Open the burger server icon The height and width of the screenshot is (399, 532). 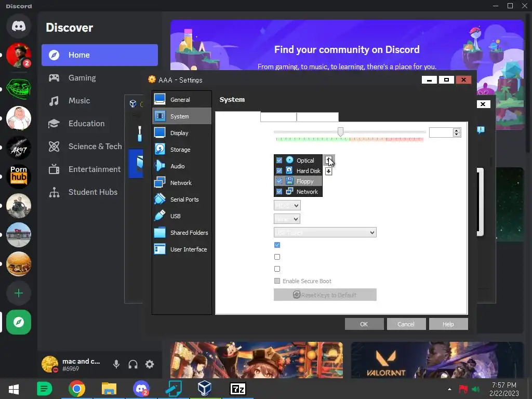(19, 264)
